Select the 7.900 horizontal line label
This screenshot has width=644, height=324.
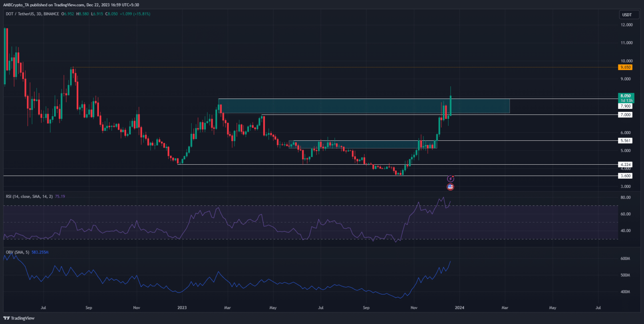(x=625, y=106)
